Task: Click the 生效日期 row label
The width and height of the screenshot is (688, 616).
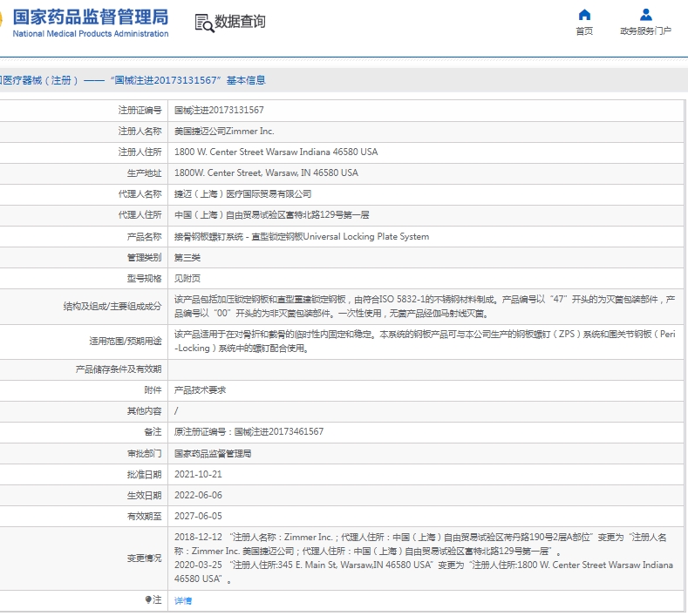Action: [x=145, y=496]
